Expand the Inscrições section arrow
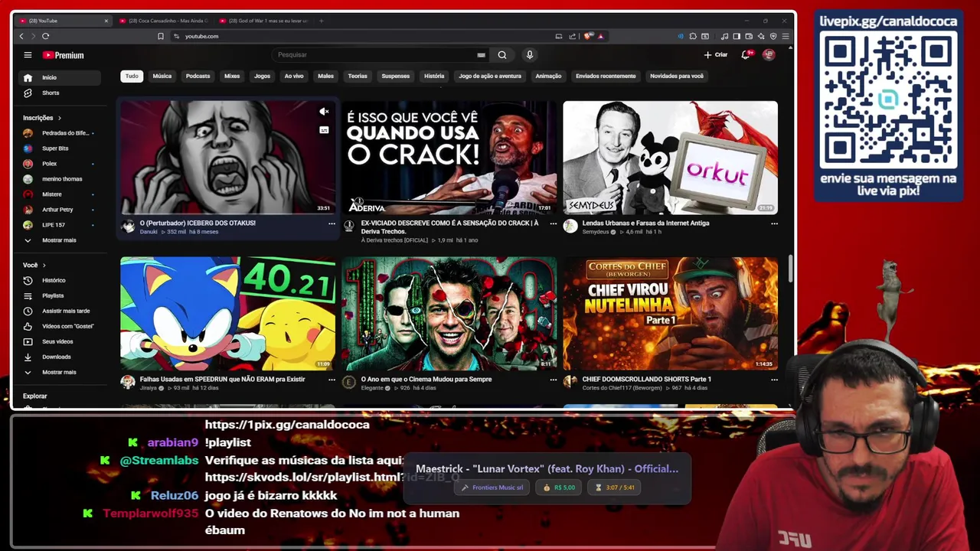The height and width of the screenshot is (551, 980). [59, 118]
